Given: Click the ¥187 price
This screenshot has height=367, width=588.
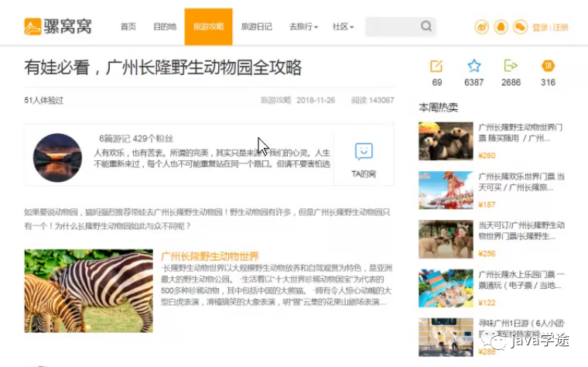Looking at the screenshot, I should [x=487, y=204].
